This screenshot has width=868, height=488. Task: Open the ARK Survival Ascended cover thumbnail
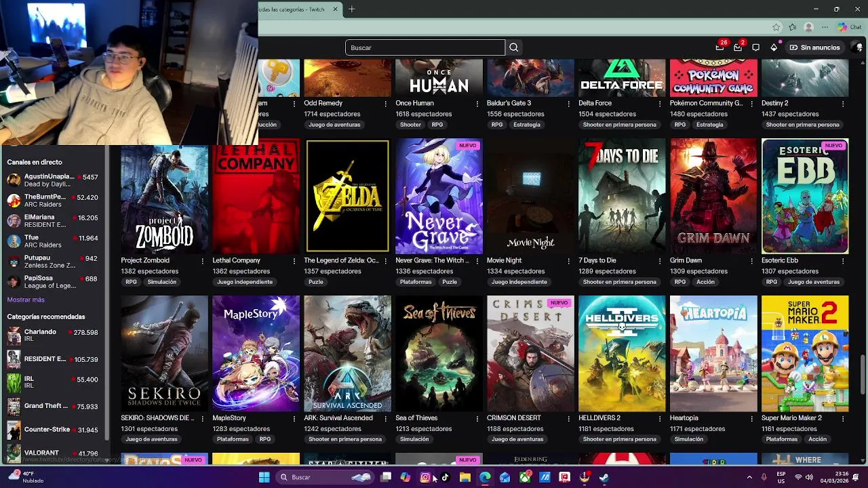pos(347,353)
